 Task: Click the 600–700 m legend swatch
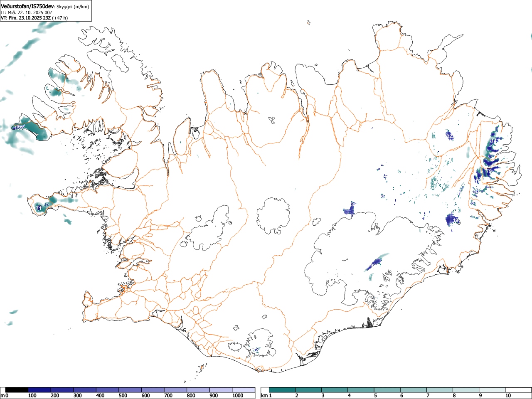pyautogui.click(x=153, y=390)
